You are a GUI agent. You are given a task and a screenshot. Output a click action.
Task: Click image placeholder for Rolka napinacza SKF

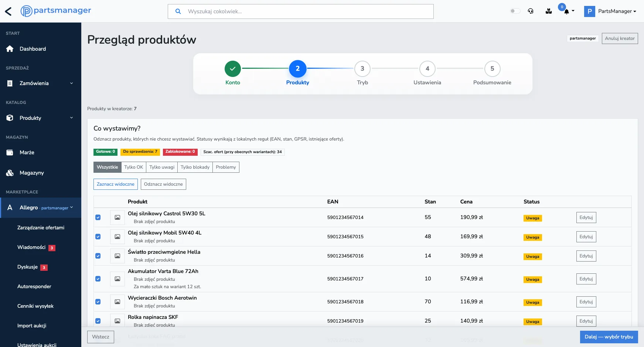[117, 321]
